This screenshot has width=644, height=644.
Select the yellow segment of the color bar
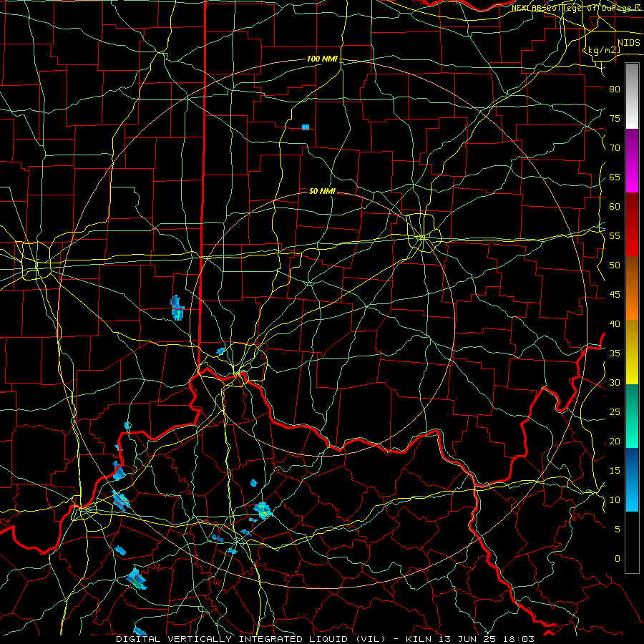pyautogui.click(x=632, y=352)
